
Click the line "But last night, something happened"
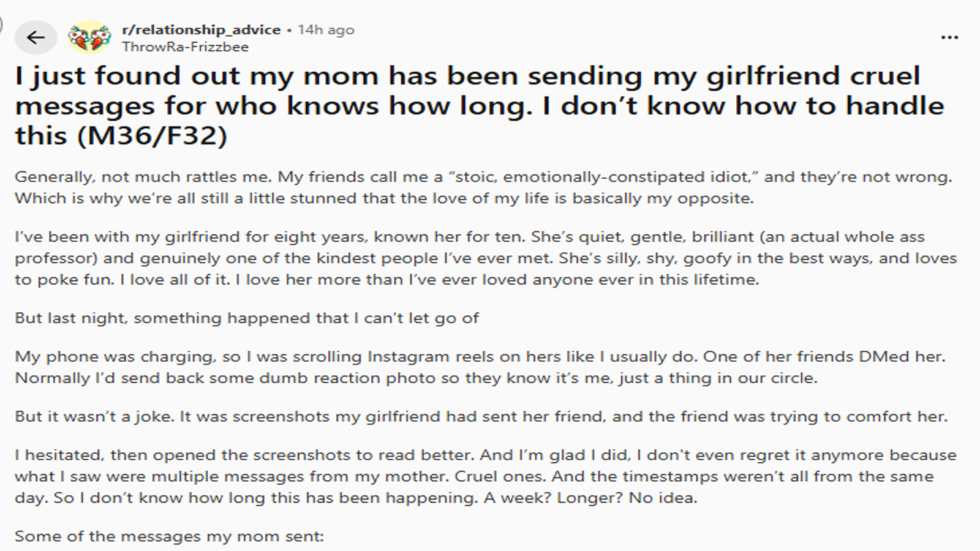246,318
